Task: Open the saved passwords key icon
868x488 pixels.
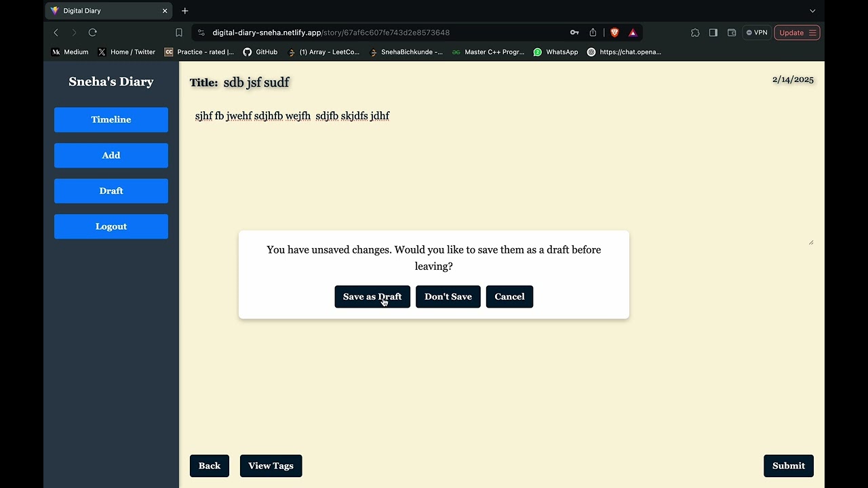Action: [574, 33]
